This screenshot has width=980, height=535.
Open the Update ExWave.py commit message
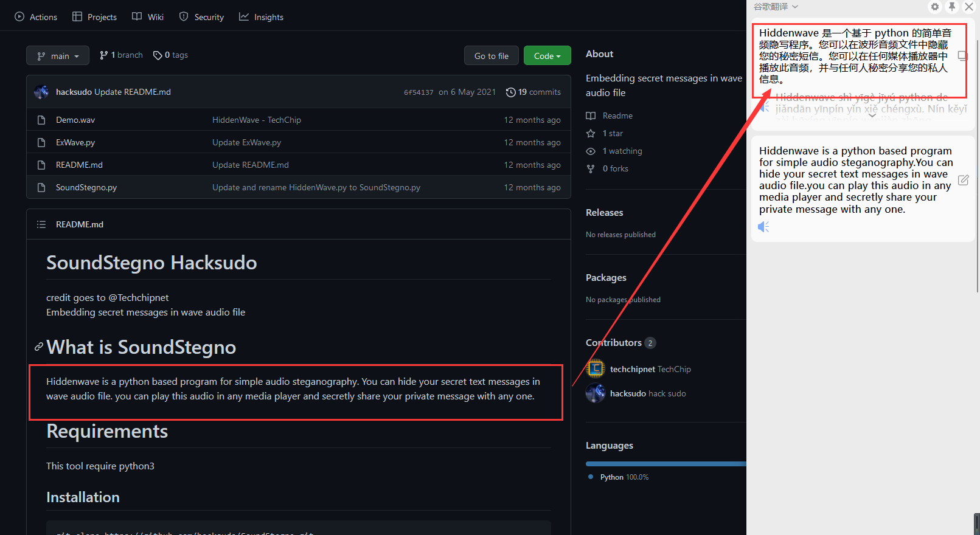tap(246, 142)
